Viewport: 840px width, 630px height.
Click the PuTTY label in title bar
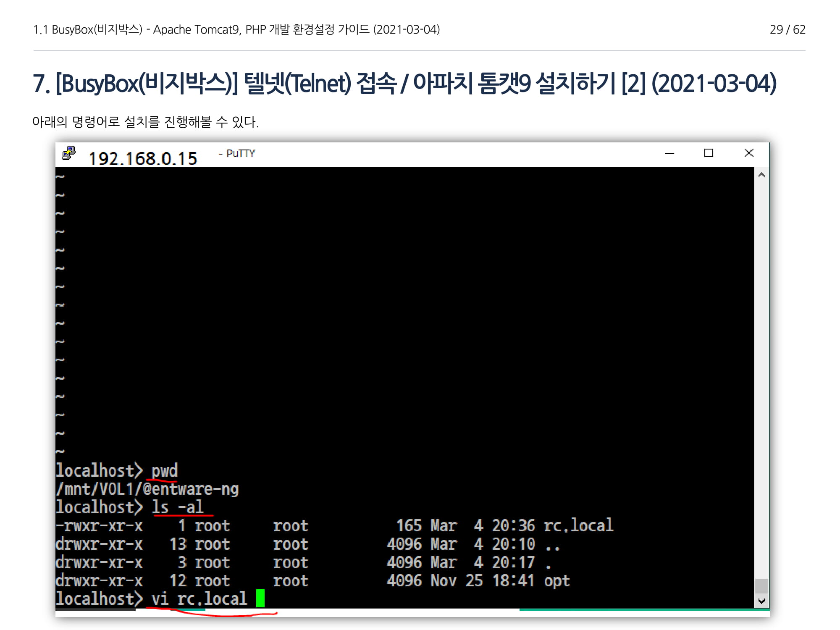pyautogui.click(x=240, y=153)
